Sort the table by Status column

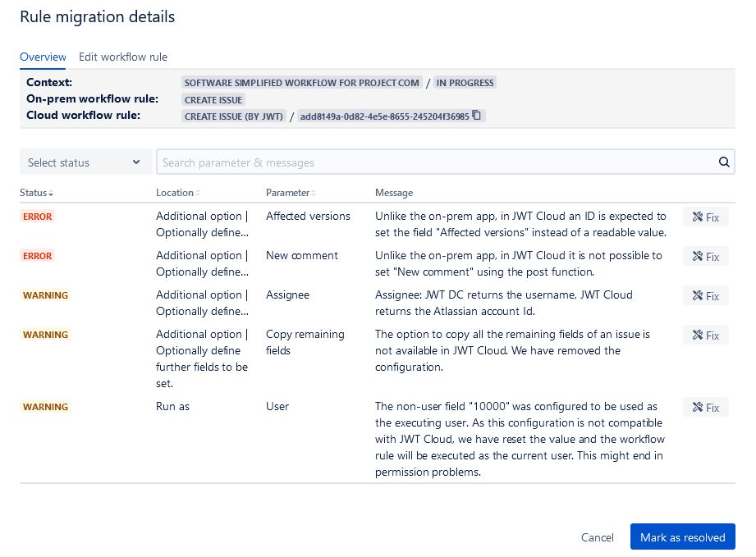tap(37, 193)
